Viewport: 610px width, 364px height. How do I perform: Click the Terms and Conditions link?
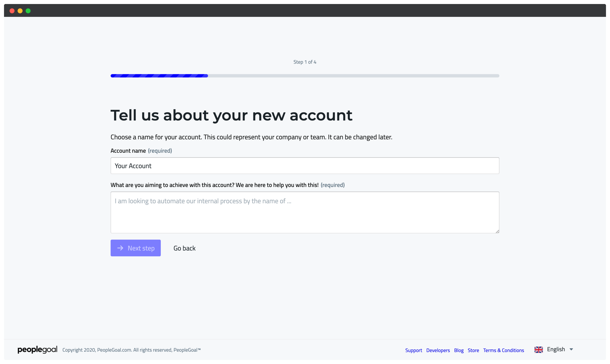click(503, 350)
